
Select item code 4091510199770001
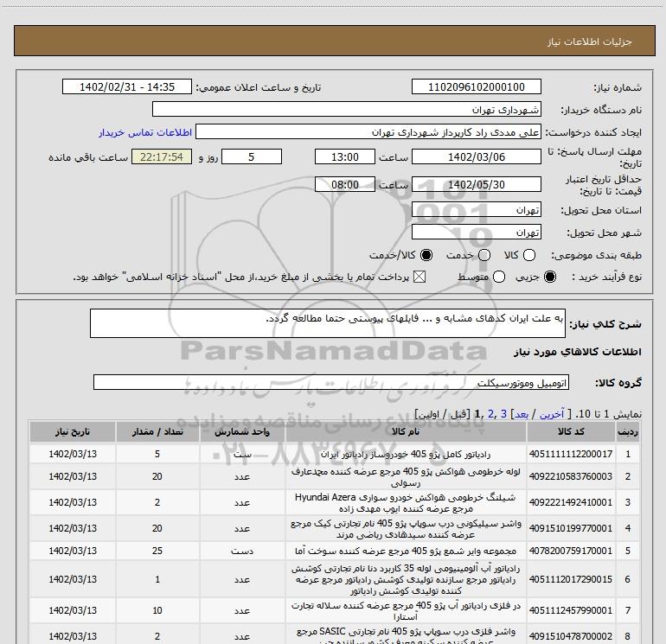[571, 528]
